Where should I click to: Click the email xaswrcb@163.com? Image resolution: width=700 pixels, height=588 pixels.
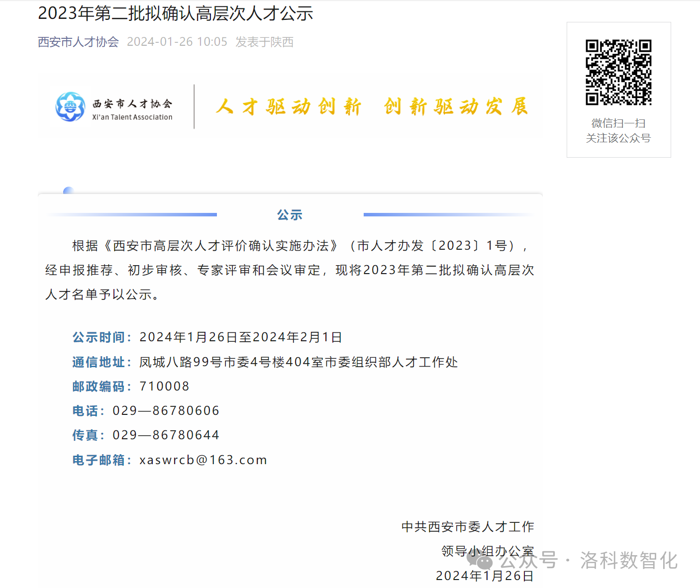pos(203,460)
